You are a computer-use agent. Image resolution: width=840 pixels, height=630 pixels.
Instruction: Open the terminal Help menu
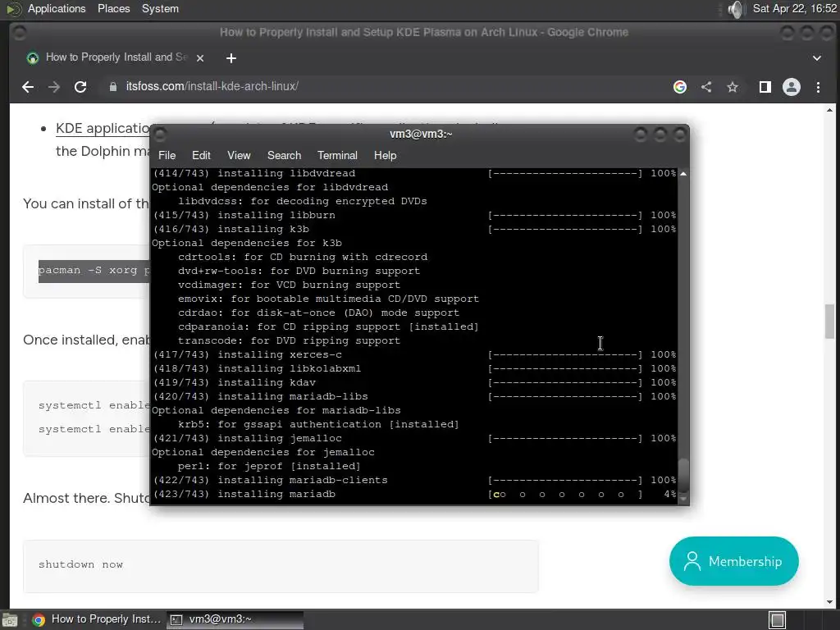[x=386, y=155]
